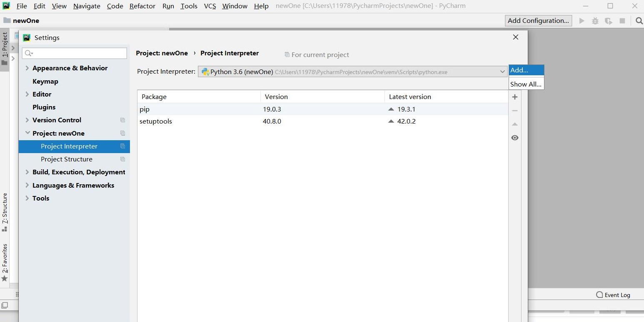
Task: Click setuptools latest version 42.0.2
Action: (406, 121)
